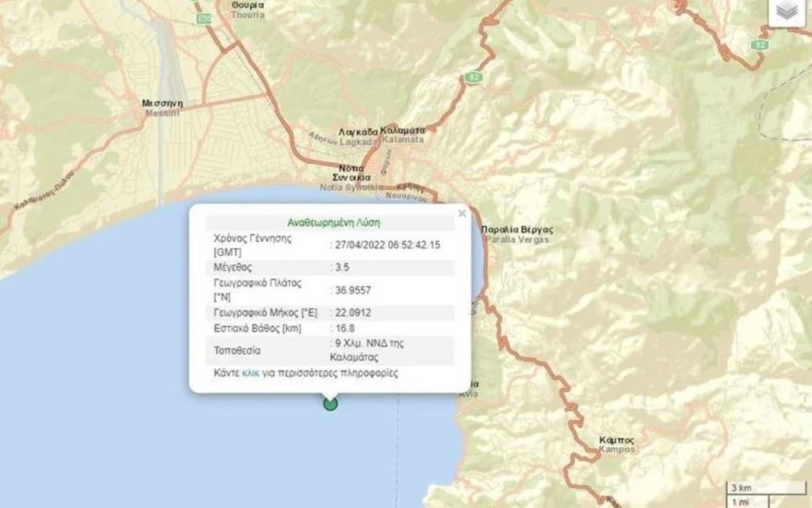
Task: Click the origin time 27/04/2022 value
Action: pos(388,245)
